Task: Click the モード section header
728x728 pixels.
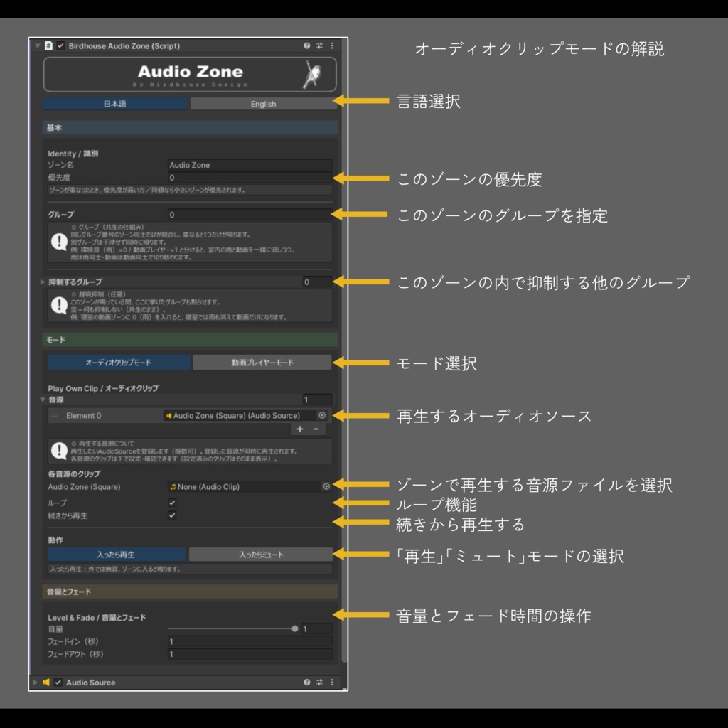Action: coord(190,340)
